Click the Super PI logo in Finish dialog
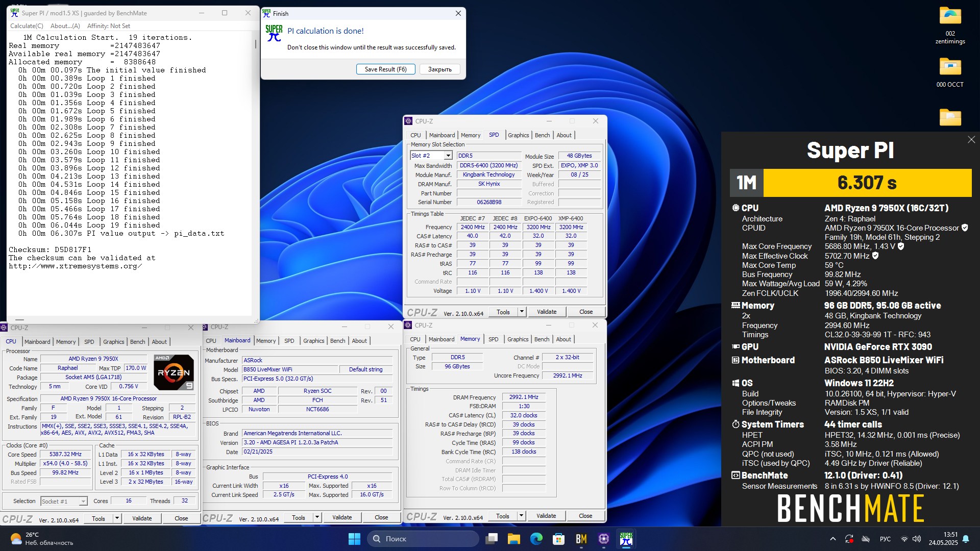Screen dimensions: 980x551 point(274,33)
